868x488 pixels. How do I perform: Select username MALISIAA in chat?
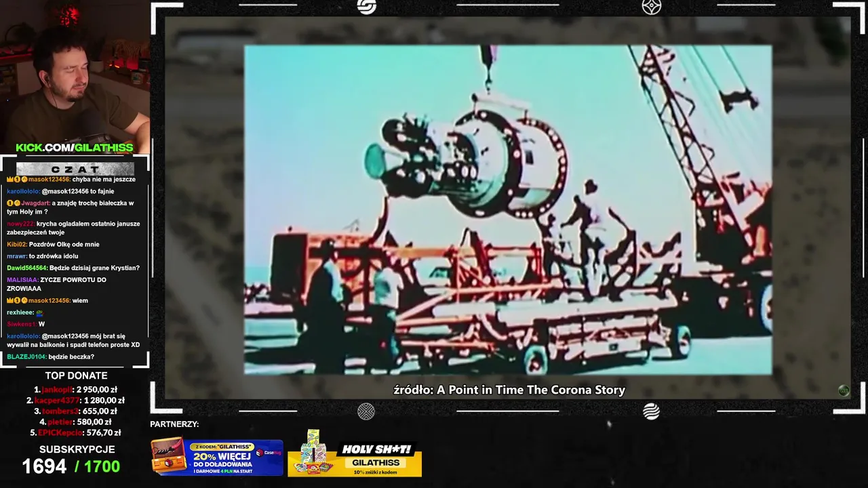22,280
